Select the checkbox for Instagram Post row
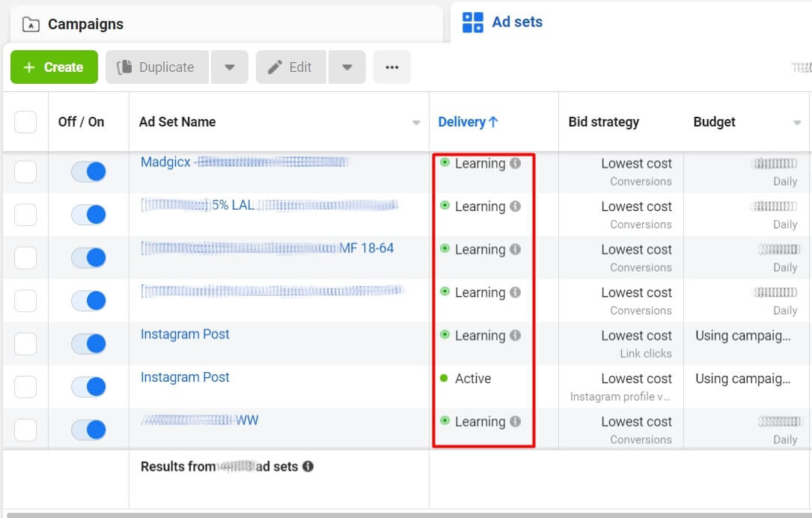812x518 pixels. click(25, 343)
